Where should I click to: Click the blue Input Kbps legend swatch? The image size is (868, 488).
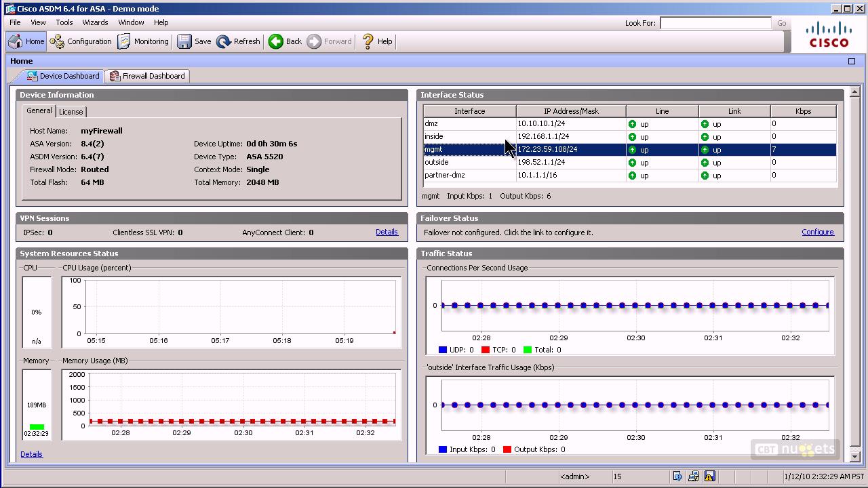[443, 449]
